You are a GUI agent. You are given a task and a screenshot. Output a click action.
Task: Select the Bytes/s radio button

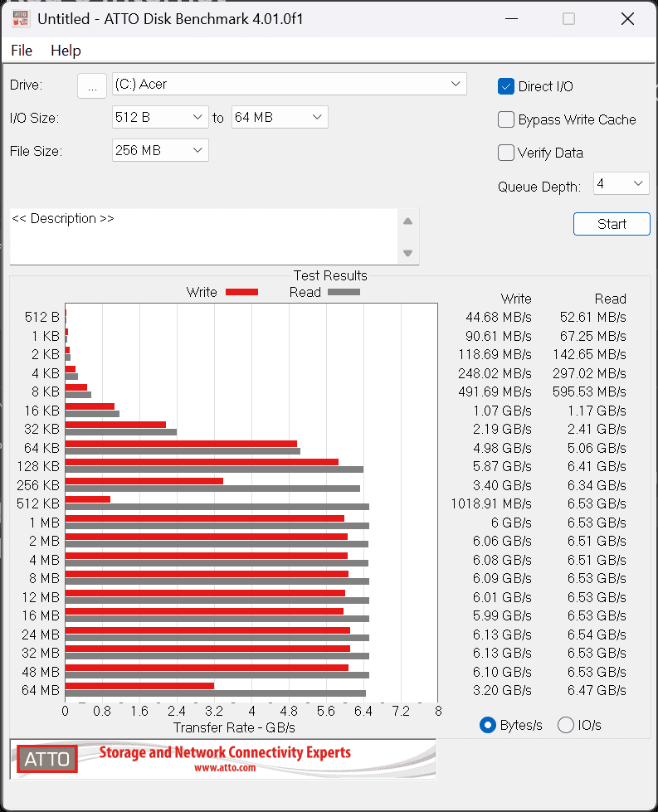point(489,725)
